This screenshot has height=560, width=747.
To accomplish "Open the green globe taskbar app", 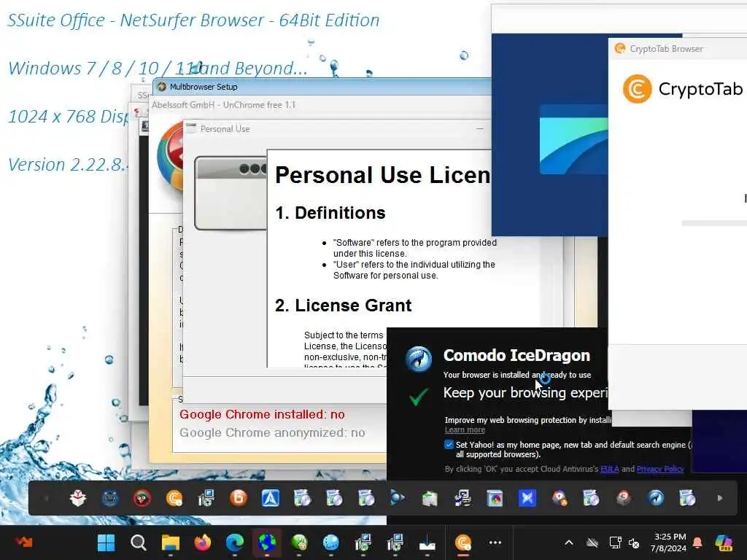I will click(x=299, y=542).
